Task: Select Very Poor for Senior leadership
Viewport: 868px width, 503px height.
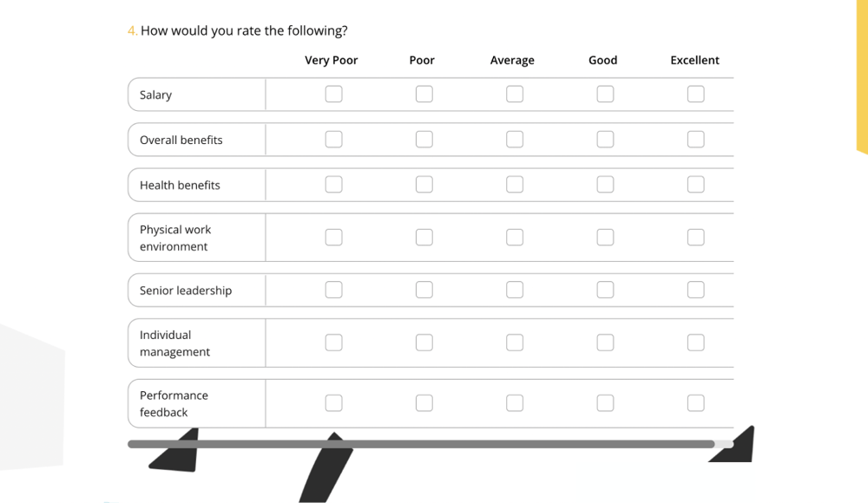Action: (333, 290)
